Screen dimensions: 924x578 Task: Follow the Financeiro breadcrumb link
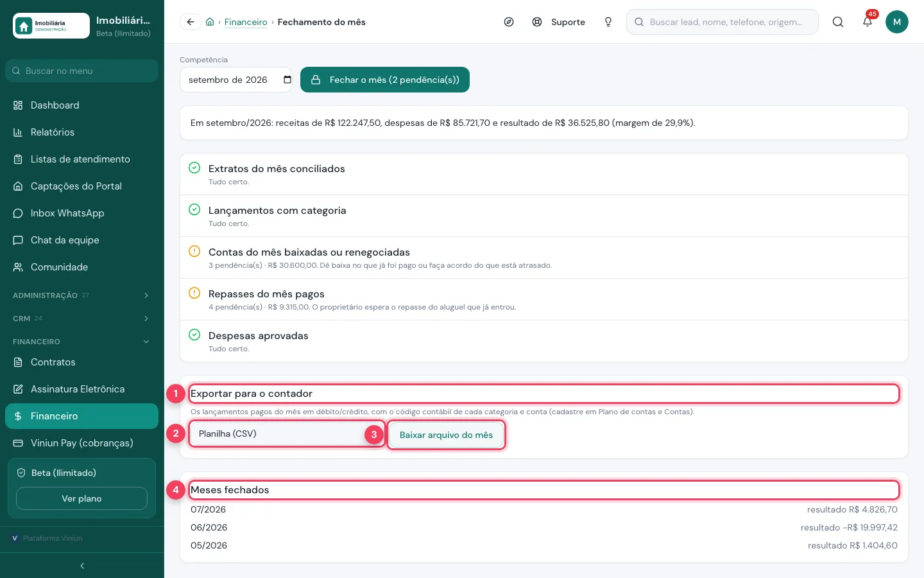click(x=246, y=22)
